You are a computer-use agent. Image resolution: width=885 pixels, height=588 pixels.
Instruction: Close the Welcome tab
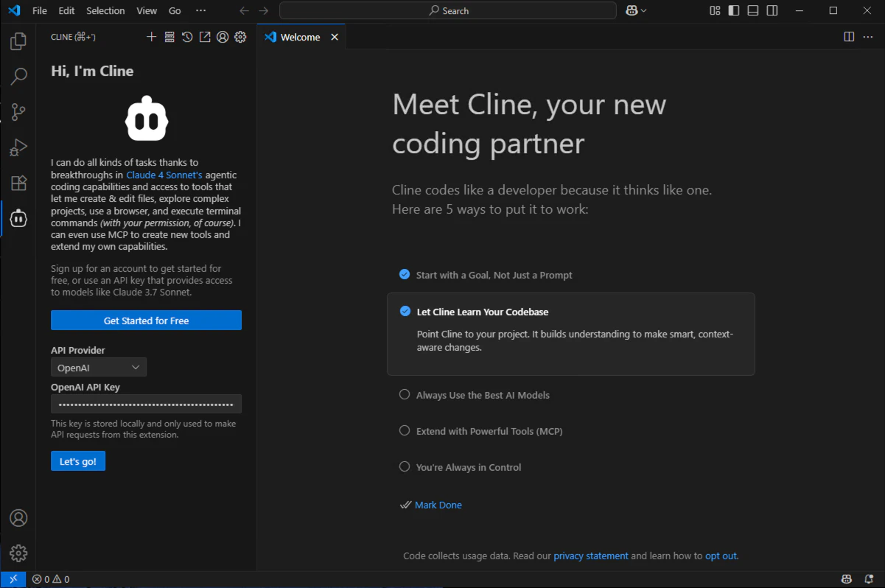pyautogui.click(x=335, y=37)
